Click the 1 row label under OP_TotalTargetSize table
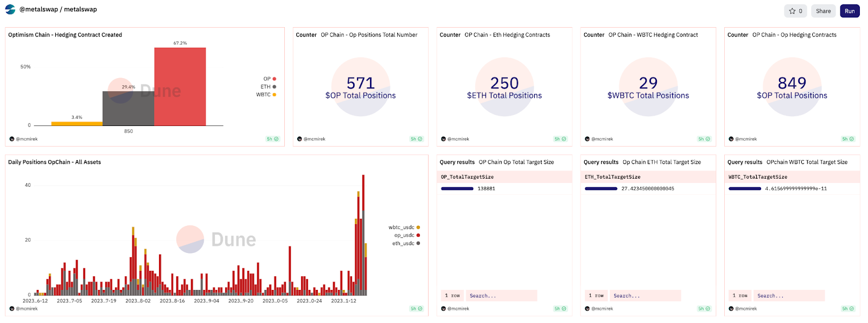The image size is (868, 323). 452,296
